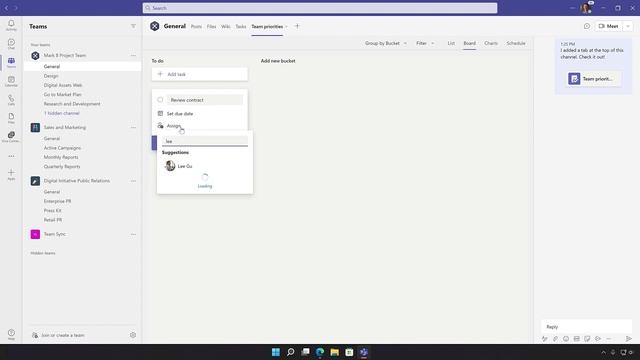This screenshot has width=640, height=360.
Task: Open more options for Digital Initiative Public Relations
Action: 133,181
